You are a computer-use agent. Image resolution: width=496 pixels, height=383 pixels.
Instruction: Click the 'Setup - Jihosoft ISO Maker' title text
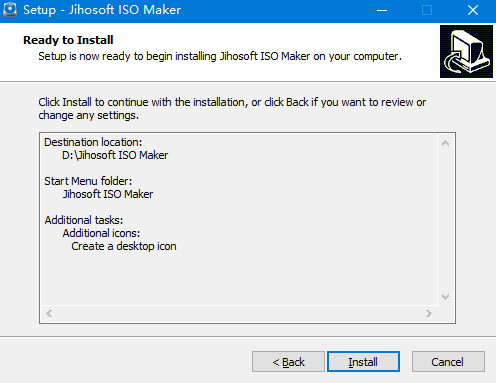pyautogui.click(x=102, y=10)
